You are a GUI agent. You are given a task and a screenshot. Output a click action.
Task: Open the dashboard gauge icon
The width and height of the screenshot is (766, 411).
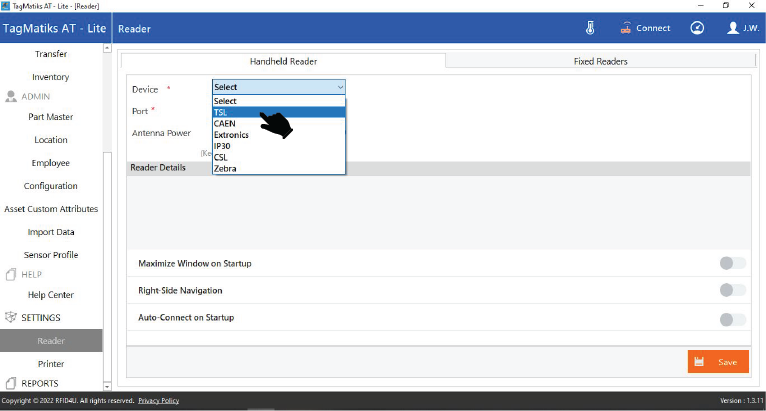697,28
